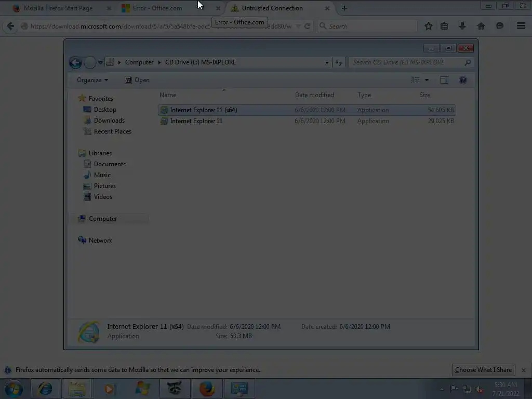Close the Error - Office.com tab
Viewport: 532px width, 399px height.
(218, 8)
